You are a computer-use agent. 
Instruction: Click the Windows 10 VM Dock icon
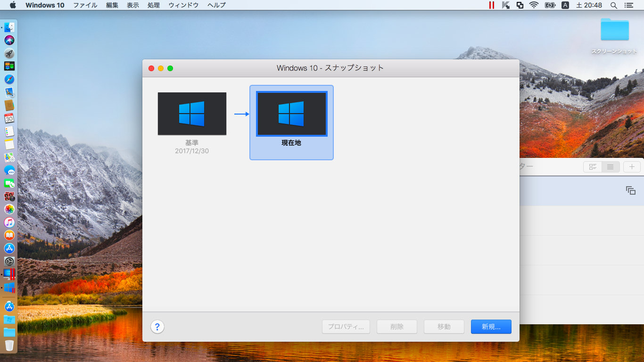tap(9, 287)
